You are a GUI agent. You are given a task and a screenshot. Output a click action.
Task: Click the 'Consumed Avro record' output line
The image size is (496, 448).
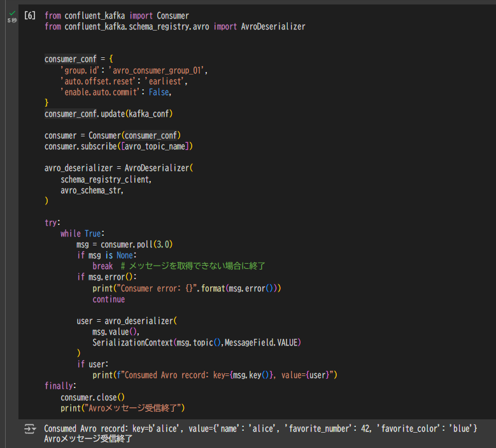coord(260,429)
